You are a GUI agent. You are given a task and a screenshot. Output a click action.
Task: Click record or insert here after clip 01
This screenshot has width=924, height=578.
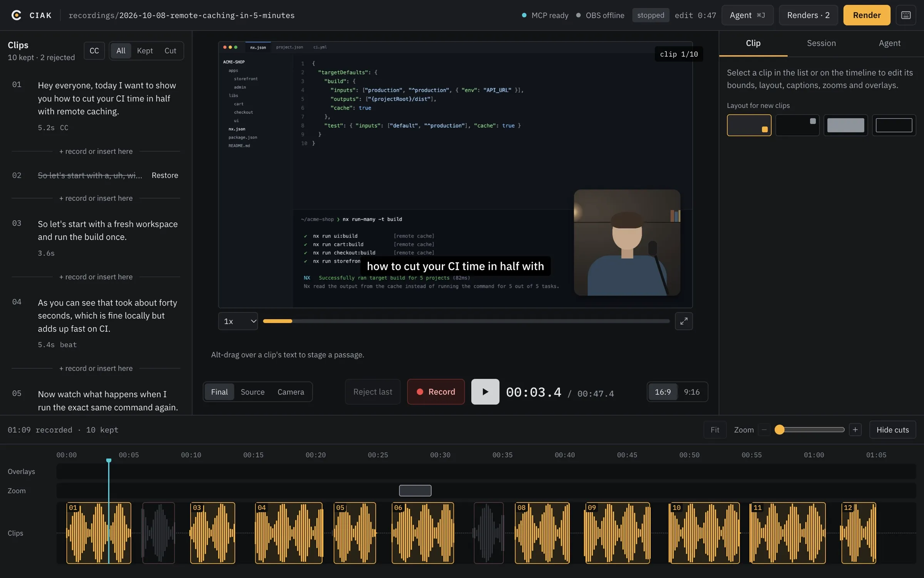[x=96, y=151]
